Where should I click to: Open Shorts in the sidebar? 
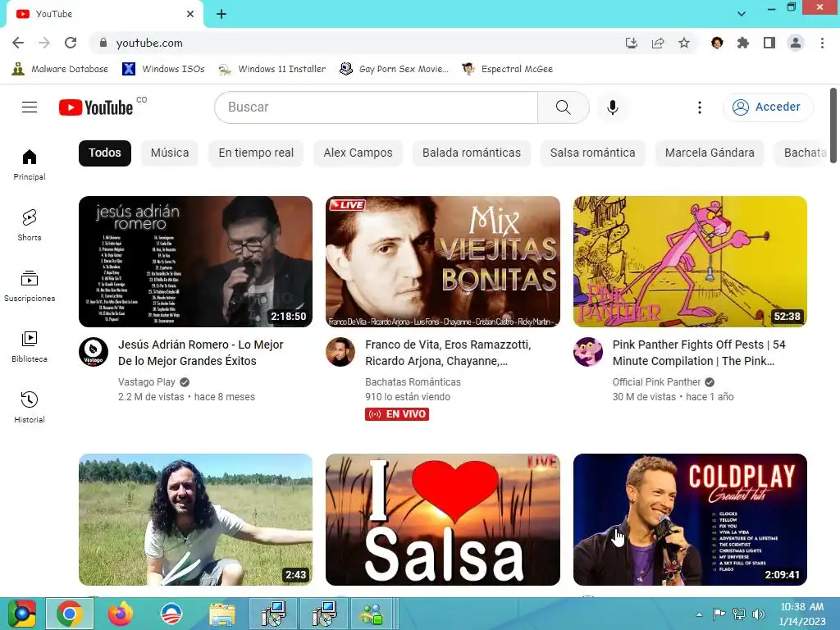(x=30, y=225)
